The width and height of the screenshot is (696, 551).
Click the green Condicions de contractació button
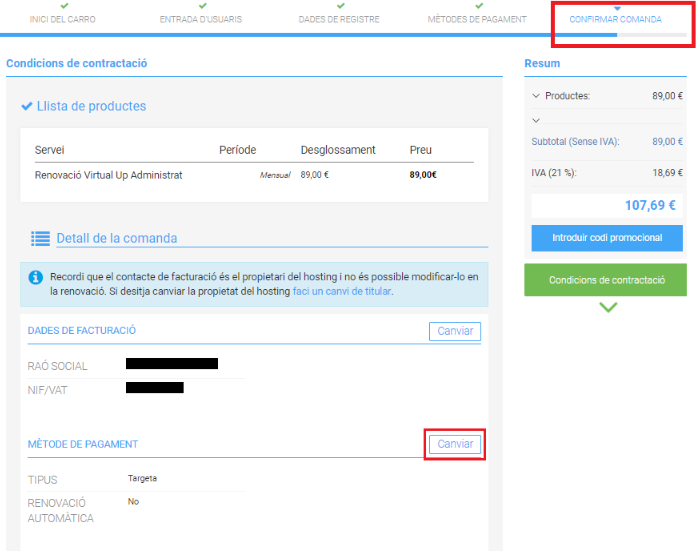[x=605, y=280]
